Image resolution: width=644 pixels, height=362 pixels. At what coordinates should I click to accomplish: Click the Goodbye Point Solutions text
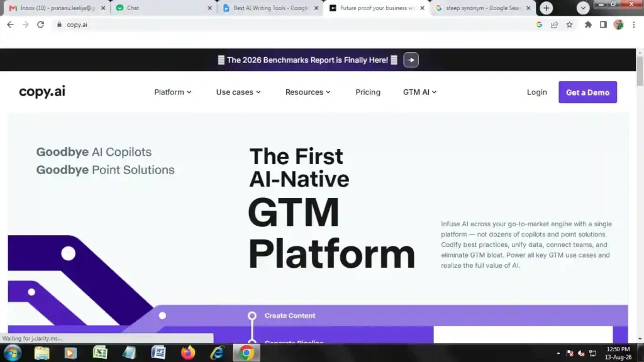[105, 170]
